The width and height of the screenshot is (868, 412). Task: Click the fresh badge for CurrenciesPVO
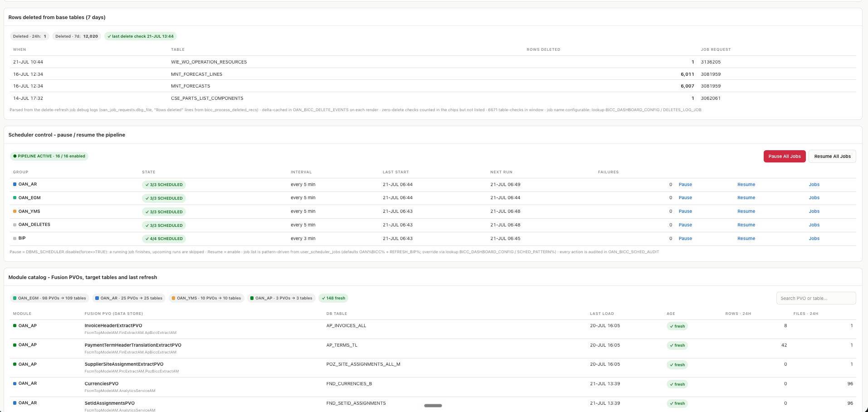[677, 384]
